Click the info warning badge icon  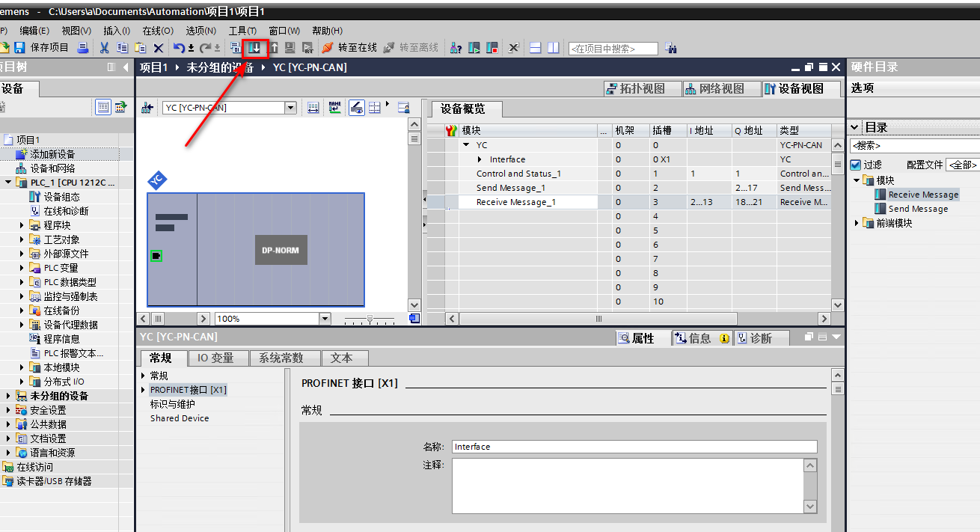(x=724, y=338)
